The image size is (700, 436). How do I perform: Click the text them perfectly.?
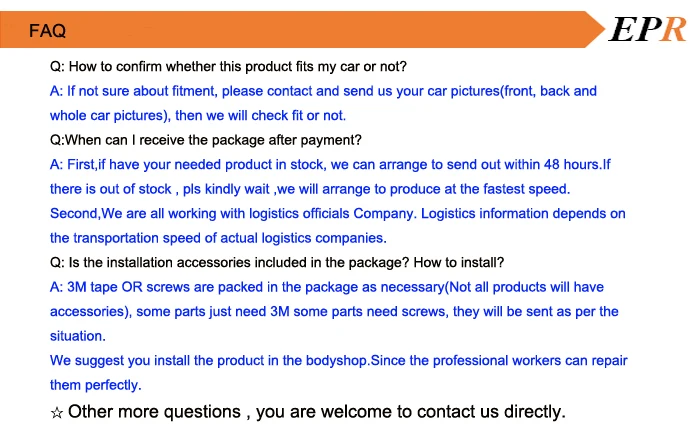click(x=96, y=385)
